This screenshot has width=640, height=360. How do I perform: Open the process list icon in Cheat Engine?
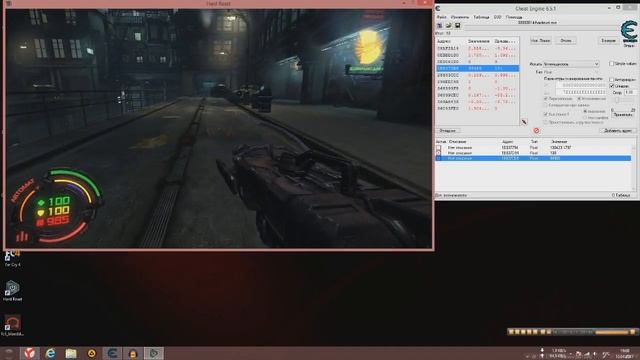point(440,25)
